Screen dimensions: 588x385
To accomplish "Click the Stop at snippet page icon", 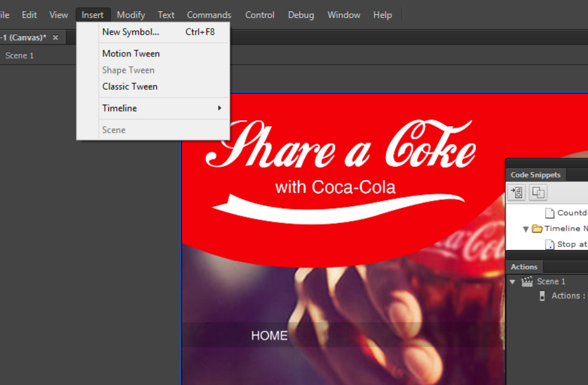I will pos(549,244).
